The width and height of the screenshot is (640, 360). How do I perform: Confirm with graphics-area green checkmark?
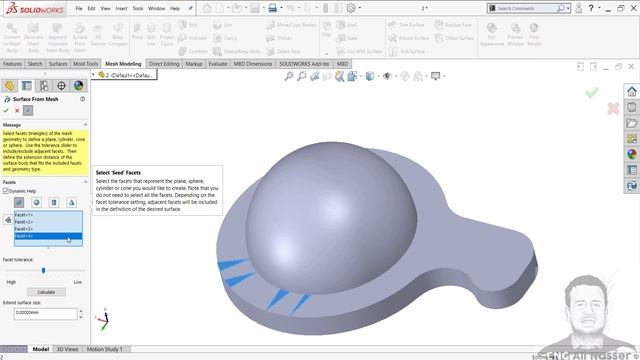(x=591, y=93)
